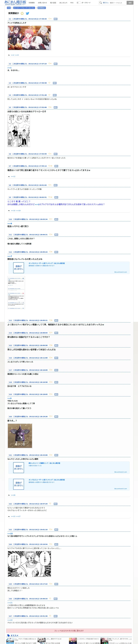Click heart icon on post 17
The image size is (138, 644).
tap(50, 370)
